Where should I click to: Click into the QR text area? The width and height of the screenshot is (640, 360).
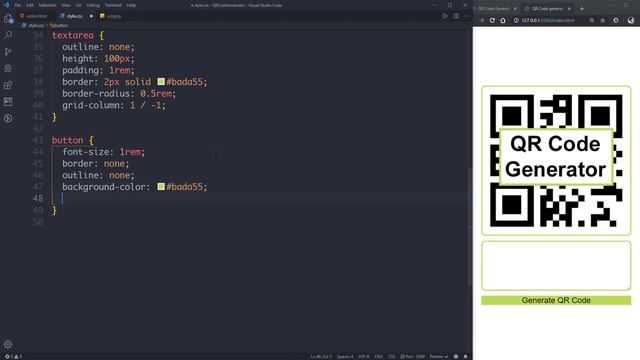pos(556,266)
